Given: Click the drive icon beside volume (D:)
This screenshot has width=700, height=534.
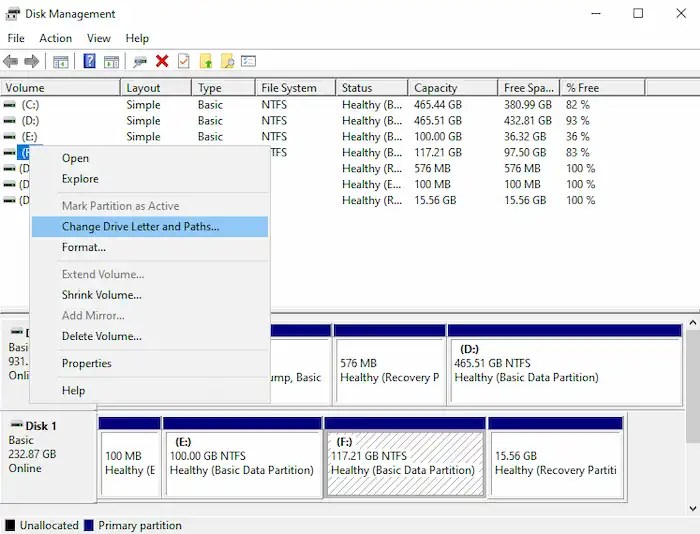Looking at the screenshot, I should tap(9, 121).
